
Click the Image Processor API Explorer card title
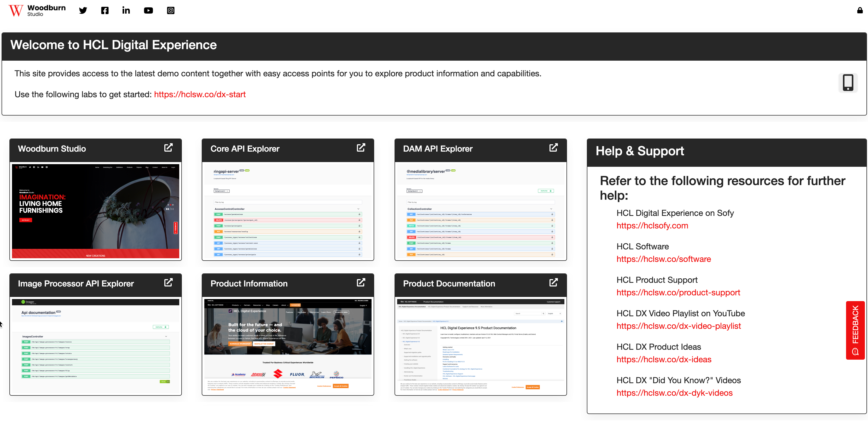76,283
